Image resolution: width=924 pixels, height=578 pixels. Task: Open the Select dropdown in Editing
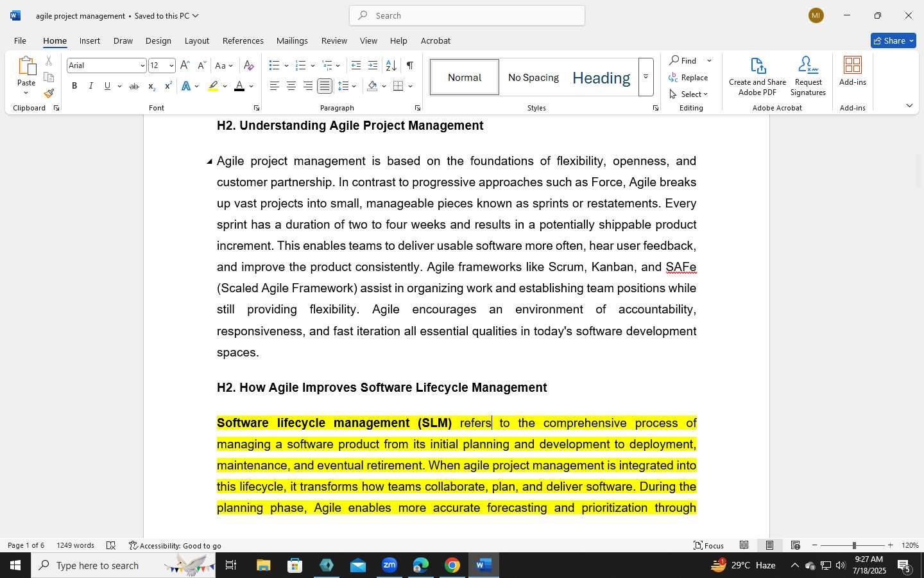point(689,94)
